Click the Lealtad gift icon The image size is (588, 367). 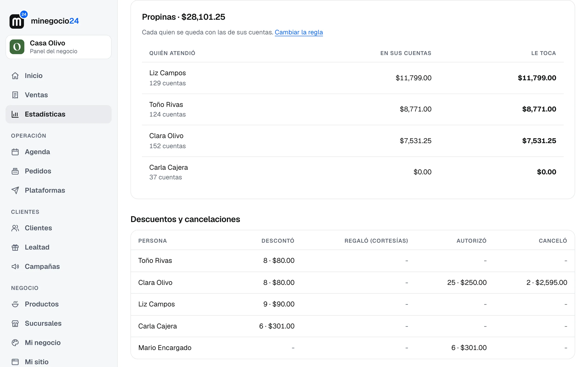coord(15,247)
